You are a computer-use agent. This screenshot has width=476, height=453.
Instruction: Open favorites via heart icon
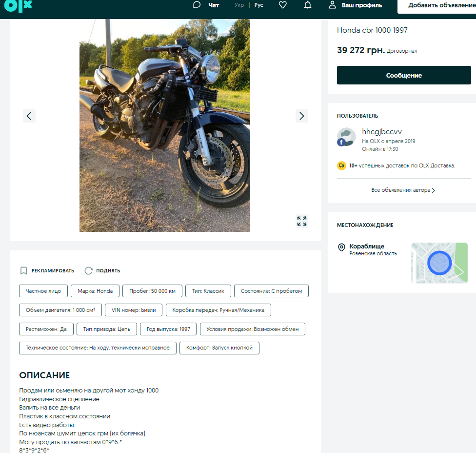tap(283, 5)
